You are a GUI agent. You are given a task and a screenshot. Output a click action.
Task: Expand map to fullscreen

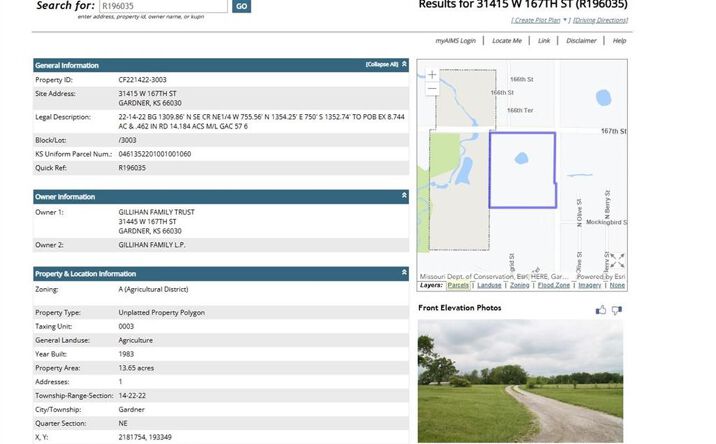click(x=617, y=260)
